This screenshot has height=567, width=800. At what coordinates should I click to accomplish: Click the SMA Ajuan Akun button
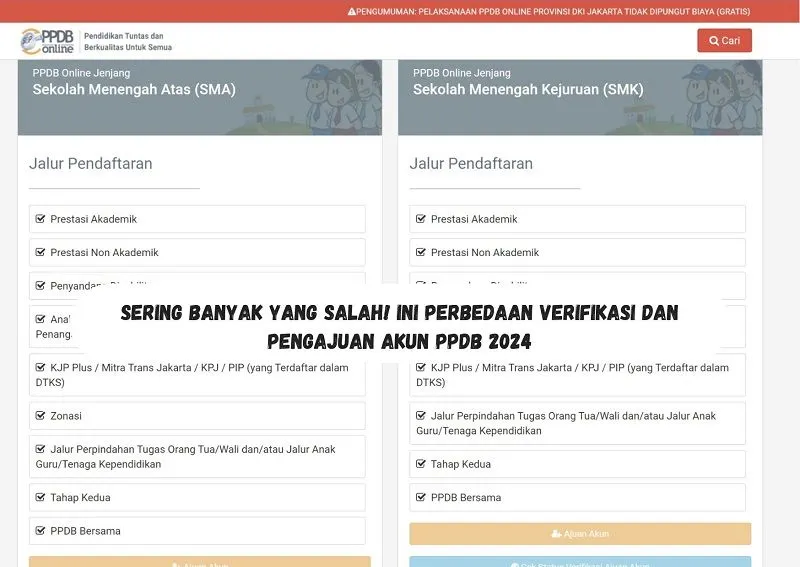pyautogui.click(x=199, y=562)
